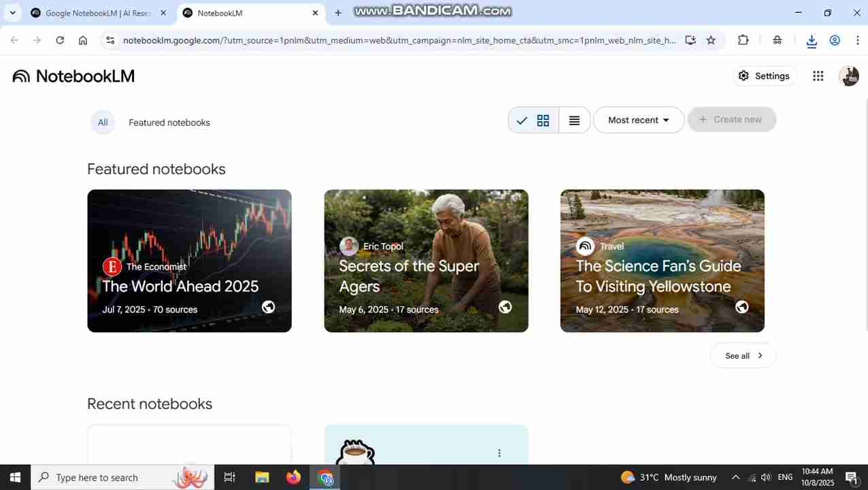Select the Featured notebooks filter chip
868x490 pixels.
169,122
